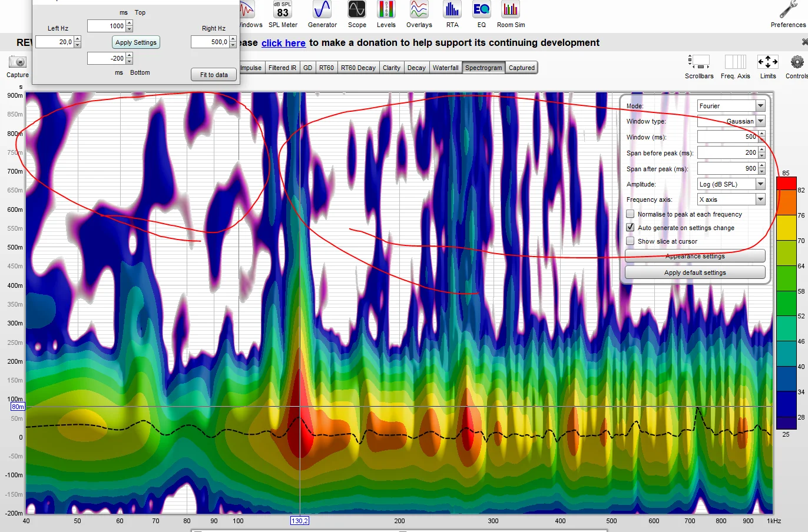Image resolution: width=808 pixels, height=532 pixels.
Task: Select the GD tab
Action: coord(308,68)
